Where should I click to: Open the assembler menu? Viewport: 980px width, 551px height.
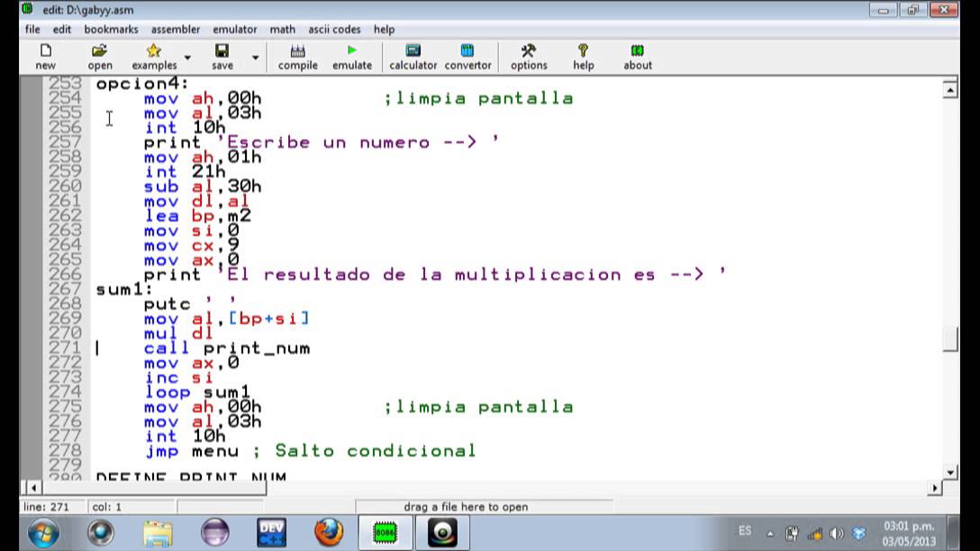[x=176, y=30]
